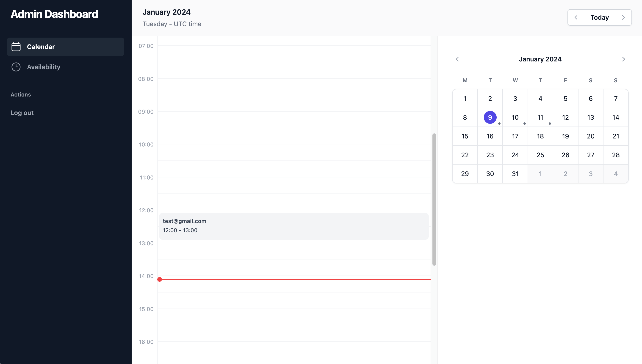Image resolution: width=642 pixels, height=364 pixels.
Task: Click the Availability clock icon
Action: coord(16,67)
